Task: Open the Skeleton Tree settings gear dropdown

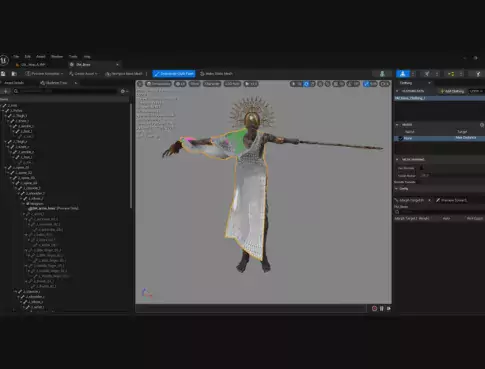Action: click(x=124, y=91)
